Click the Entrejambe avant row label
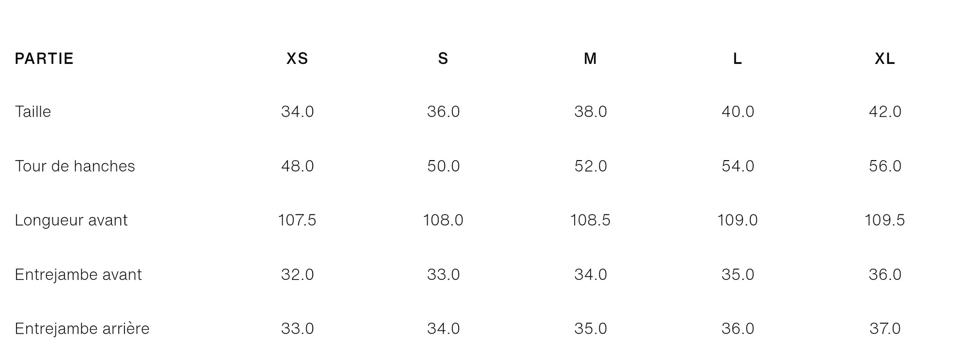 (x=78, y=274)
